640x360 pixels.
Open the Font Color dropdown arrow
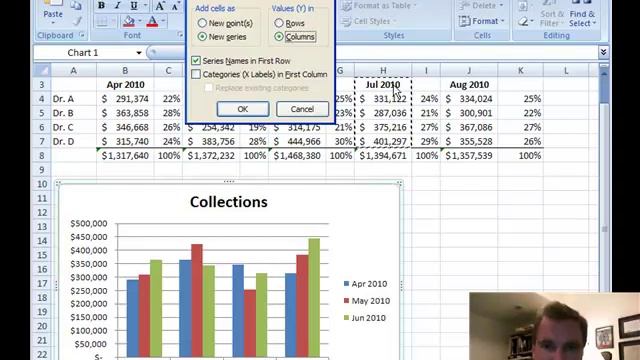[x=163, y=21]
